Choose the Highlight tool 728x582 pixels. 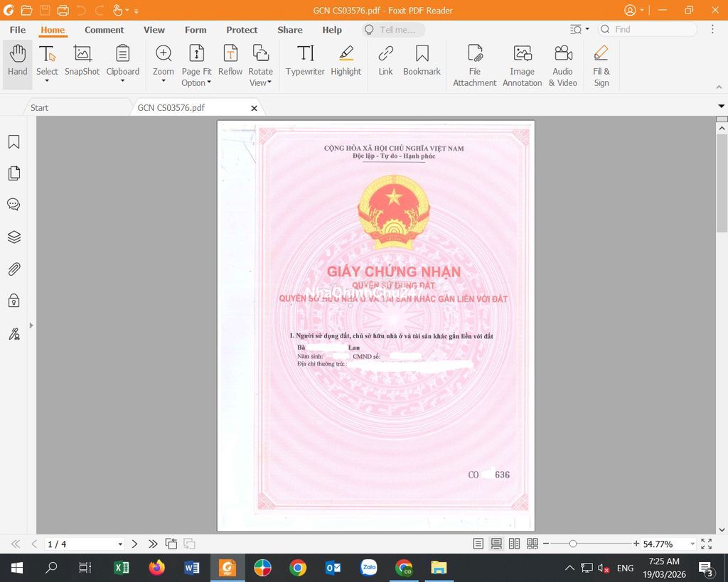pos(346,61)
